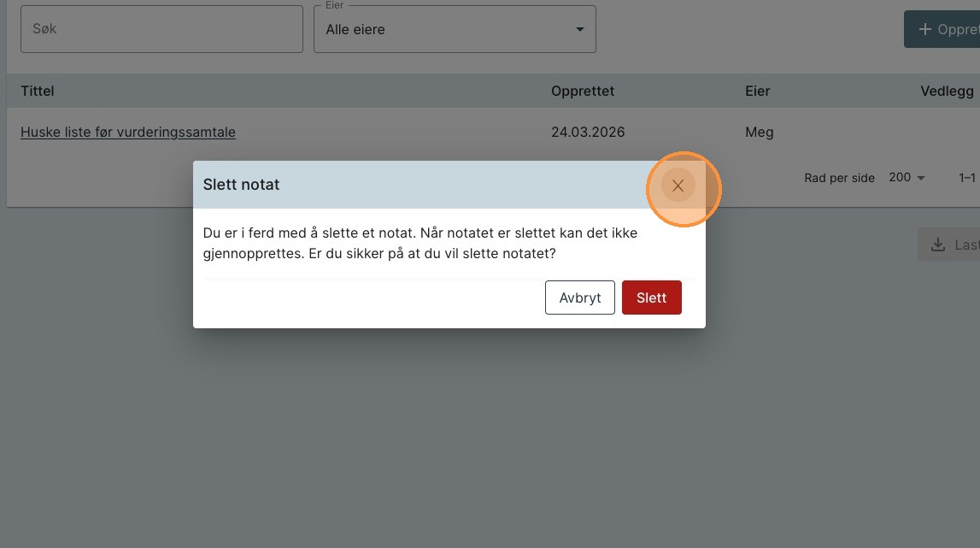Sort by the Opprettet column header

pyautogui.click(x=583, y=91)
